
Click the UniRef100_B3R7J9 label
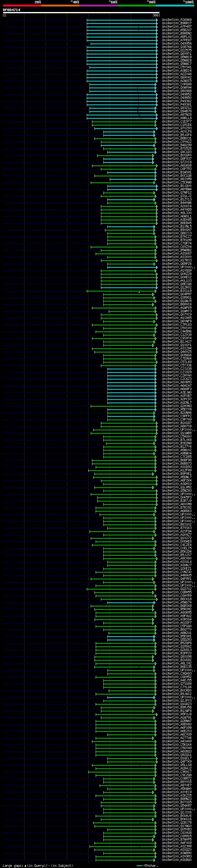pyautogui.click(x=177, y=501)
